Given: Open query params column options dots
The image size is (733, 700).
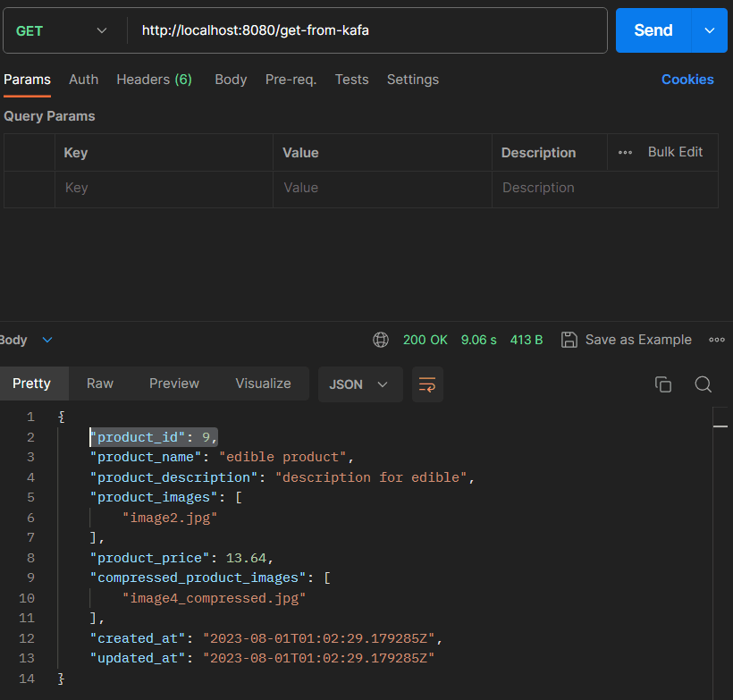Looking at the screenshot, I should tap(625, 153).
